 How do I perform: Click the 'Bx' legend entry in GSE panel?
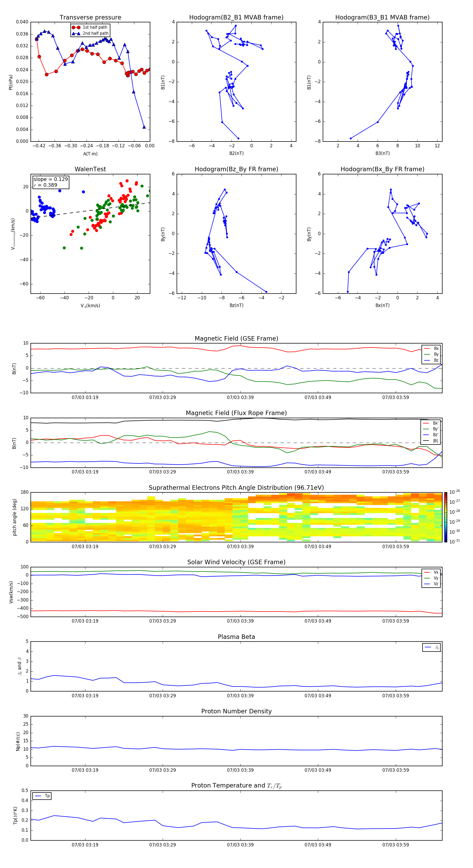pyautogui.click(x=431, y=349)
